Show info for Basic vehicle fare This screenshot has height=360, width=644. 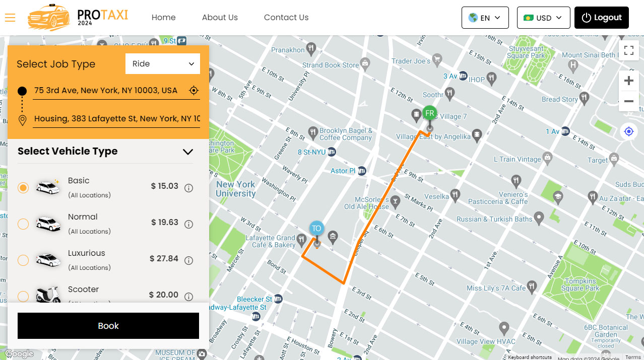tap(189, 188)
